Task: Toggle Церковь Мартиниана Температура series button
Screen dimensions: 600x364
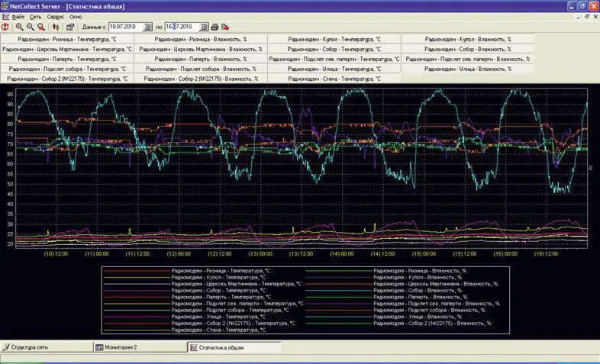Action: pos(67,49)
